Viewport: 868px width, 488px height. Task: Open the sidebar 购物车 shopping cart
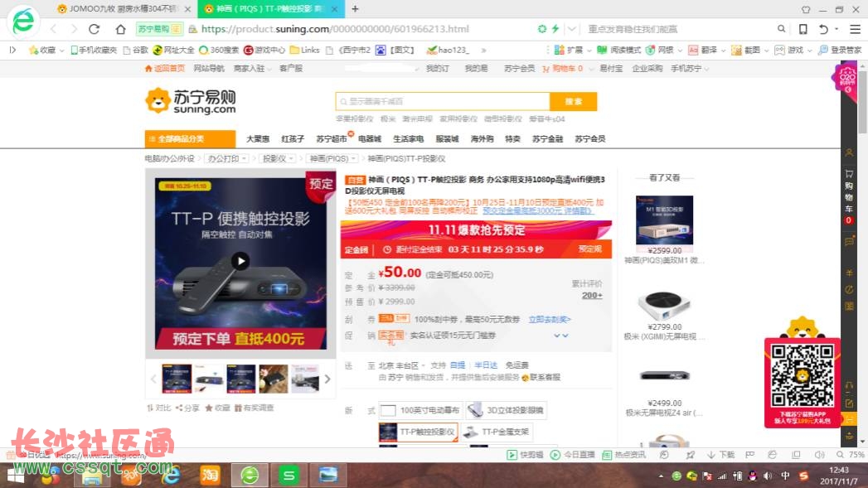849,197
